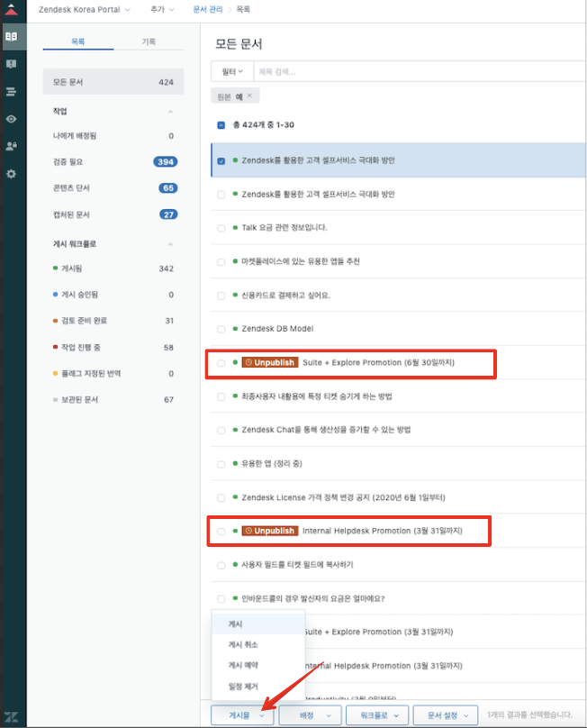Switch to the 목록 tab in the left panel

(78, 41)
